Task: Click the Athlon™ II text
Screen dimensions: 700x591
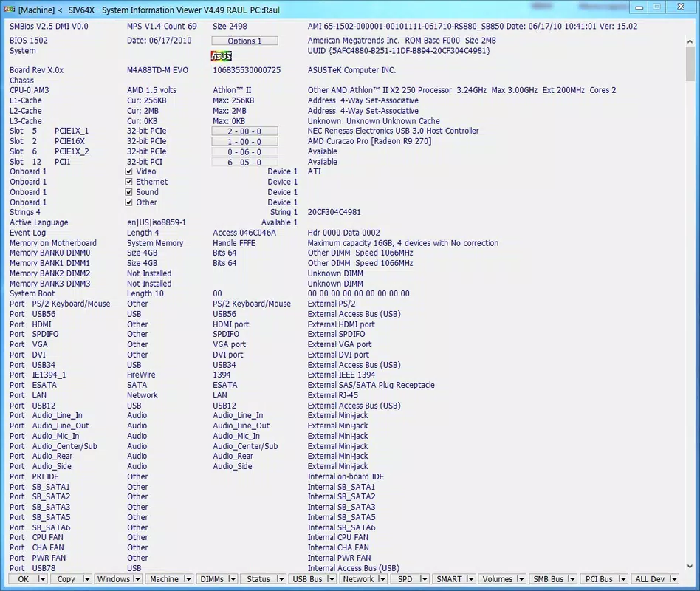Action: point(232,90)
